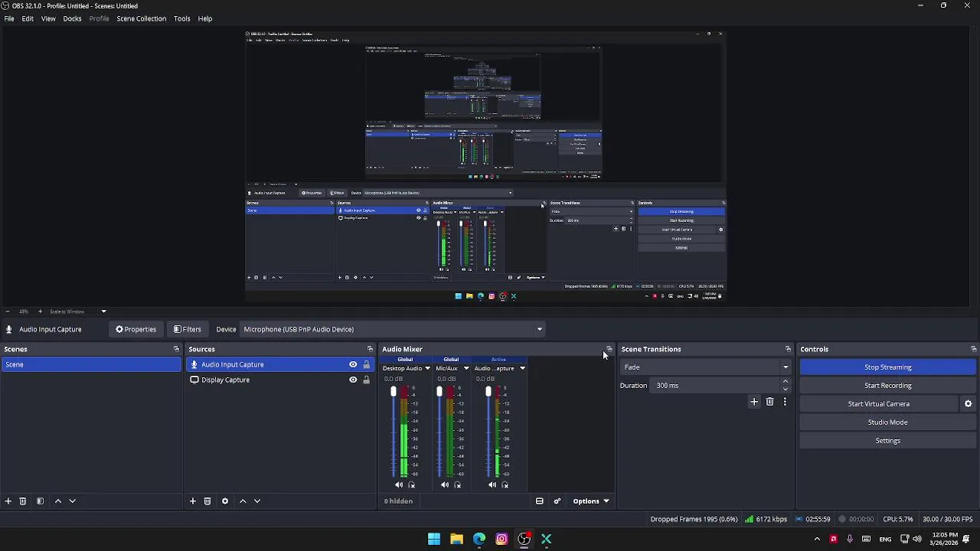
Task: Add a configurable transition plus icon
Action: [754, 402]
